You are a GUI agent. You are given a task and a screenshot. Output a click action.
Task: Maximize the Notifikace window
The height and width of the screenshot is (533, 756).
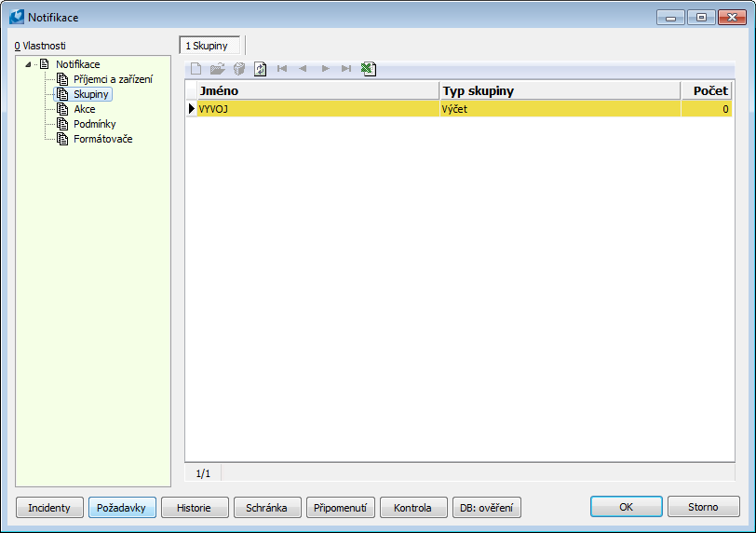pyautogui.click(x=701, y=18)
